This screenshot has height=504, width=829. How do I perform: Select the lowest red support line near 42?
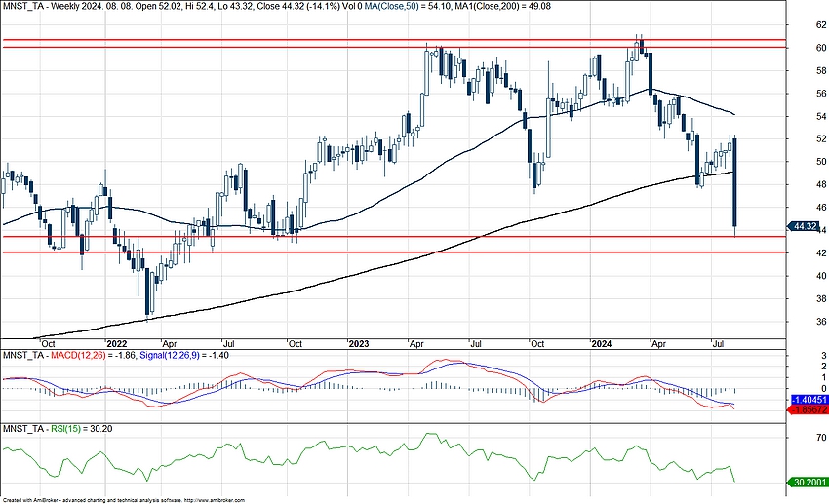tap(390, 252)
